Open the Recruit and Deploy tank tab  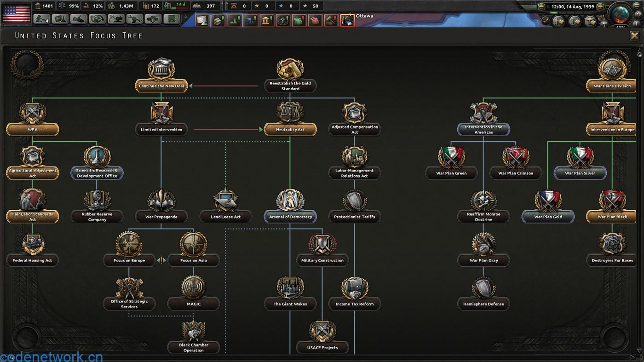pyautogui.click(x=153, y=19)
